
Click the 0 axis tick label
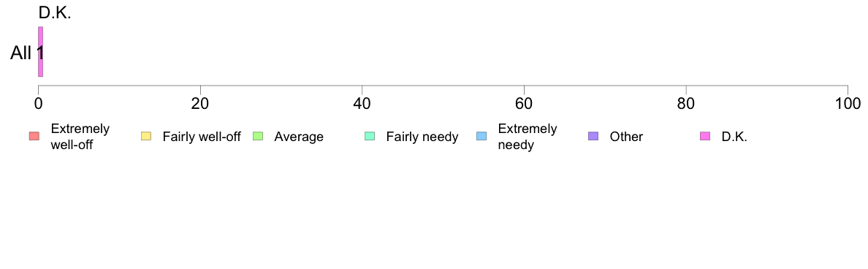point(38,104)
